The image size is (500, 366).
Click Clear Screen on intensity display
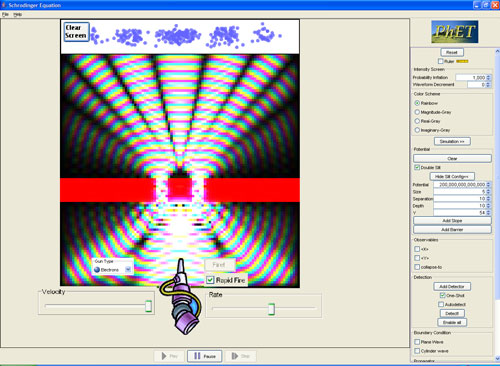pos(76,32)
